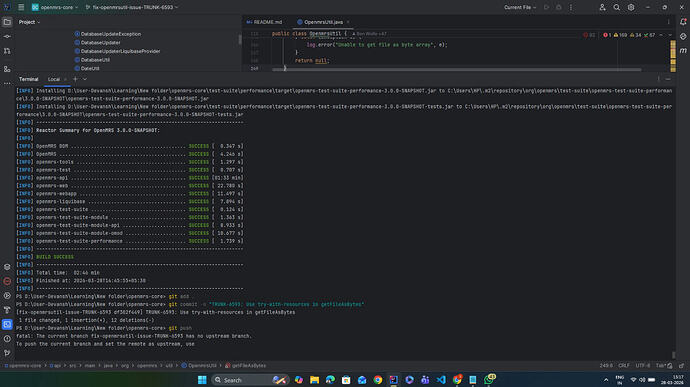Close the OpenmrsUtil.java tab
This screenshot has height=387, width=690.
348,22
